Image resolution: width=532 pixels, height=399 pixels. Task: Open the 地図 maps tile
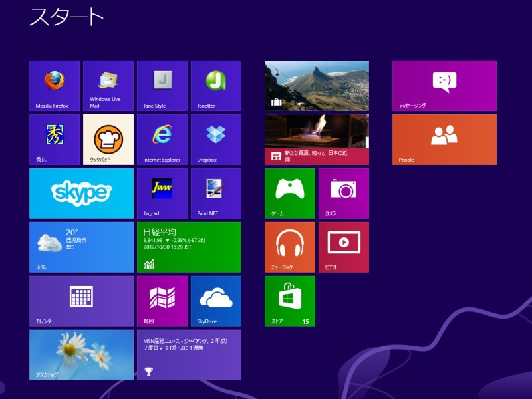click(x=162, y=301)
